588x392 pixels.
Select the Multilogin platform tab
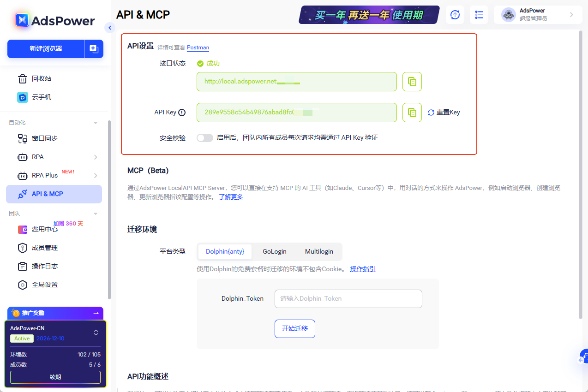pyautogui.click(x=319, y=251)
